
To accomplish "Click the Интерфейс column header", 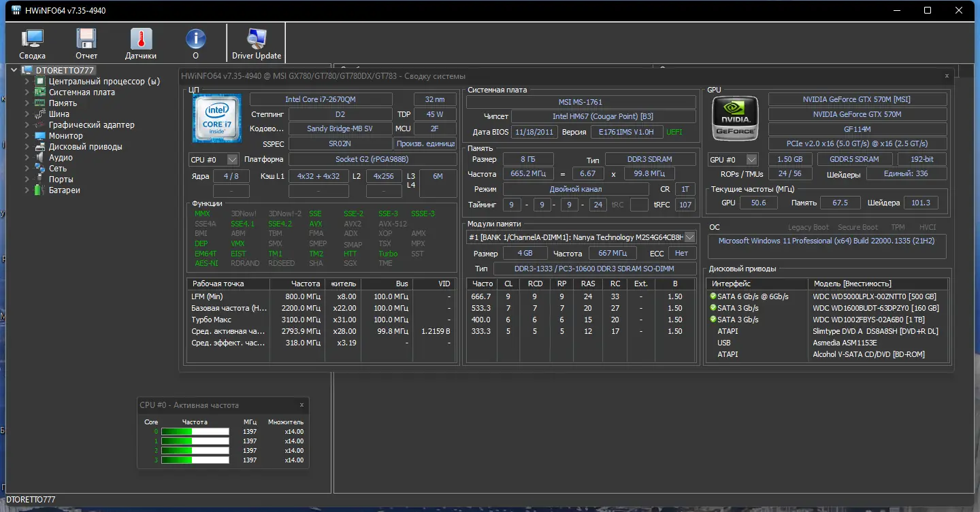I will pos(757,284).
